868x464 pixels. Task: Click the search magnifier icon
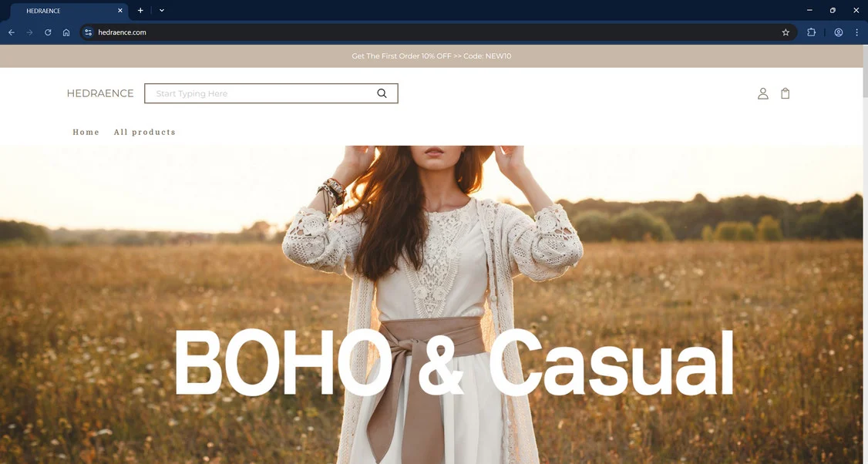tap(382, 93)
